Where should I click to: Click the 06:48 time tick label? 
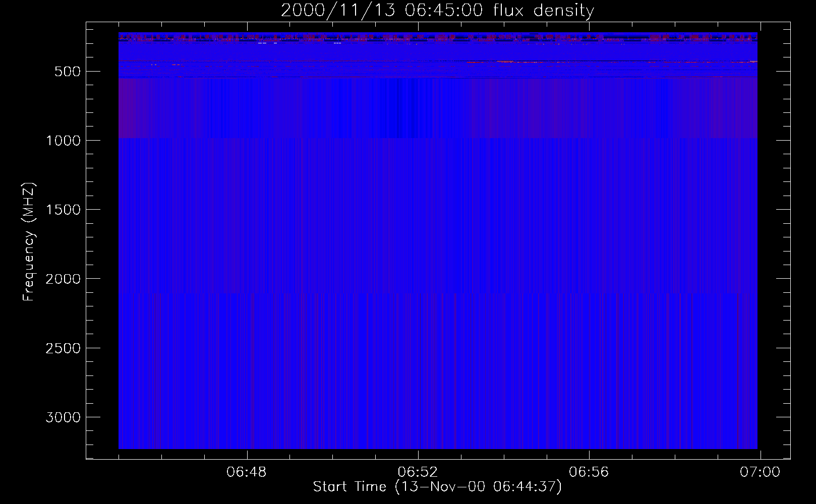247,472
